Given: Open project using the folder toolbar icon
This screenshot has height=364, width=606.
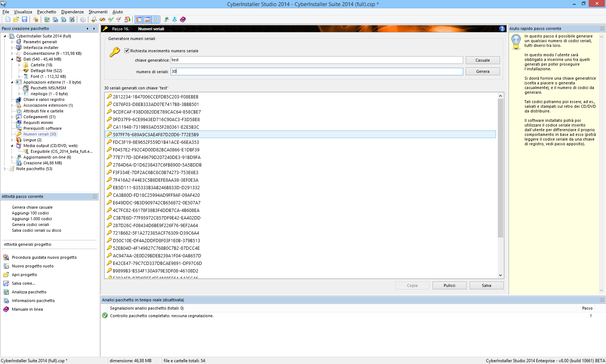Looking at the screenshot, I should point(16,19).
